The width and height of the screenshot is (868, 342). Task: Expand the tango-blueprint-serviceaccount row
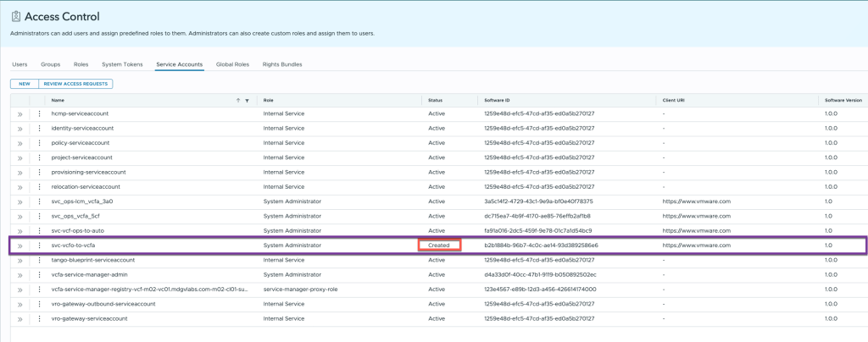coord(19,260)
